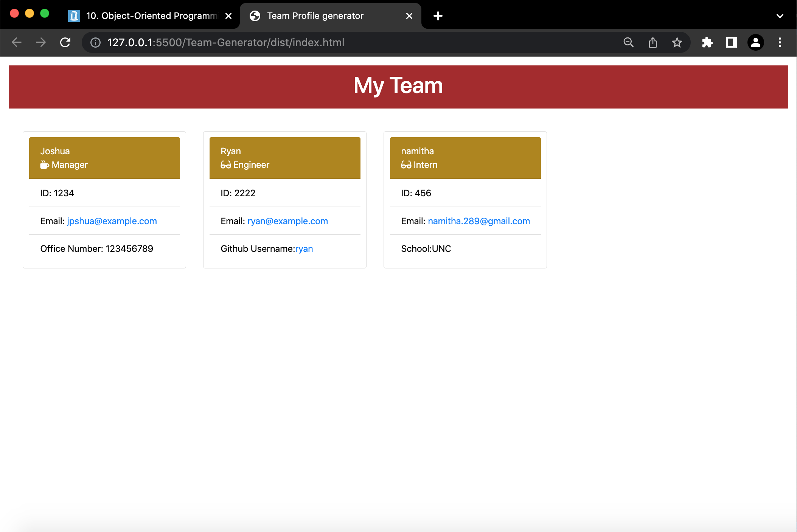Click inside the address bar URL field

pyautogui.click(x=265, y=42)
